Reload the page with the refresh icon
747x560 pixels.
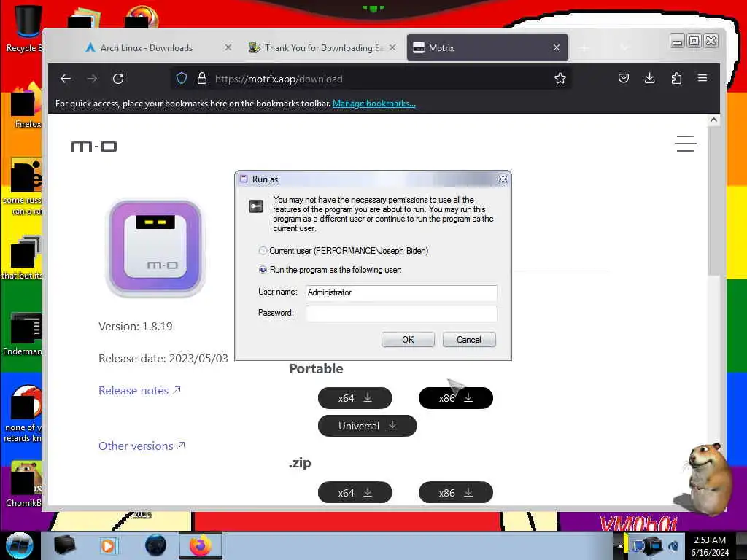[118, 79]
